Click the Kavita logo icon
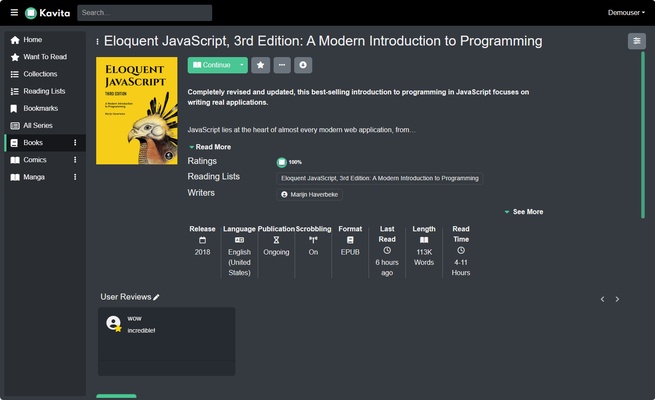 click(32, 13)
